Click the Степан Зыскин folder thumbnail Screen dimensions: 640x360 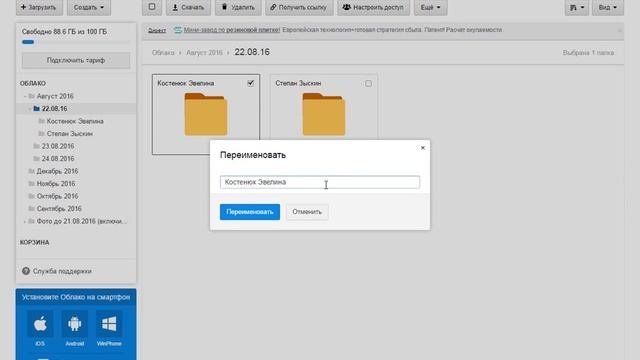[x=324, y=114]
